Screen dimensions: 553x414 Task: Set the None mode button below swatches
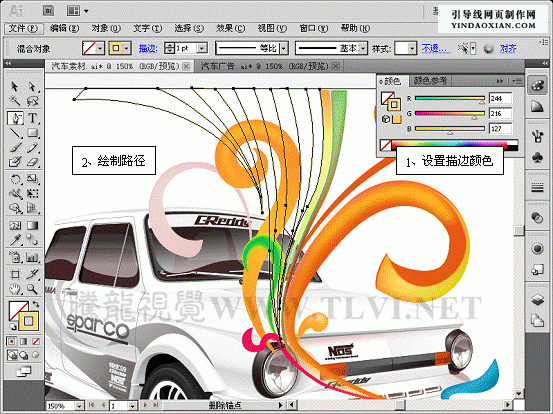click(x=36, y=341)
